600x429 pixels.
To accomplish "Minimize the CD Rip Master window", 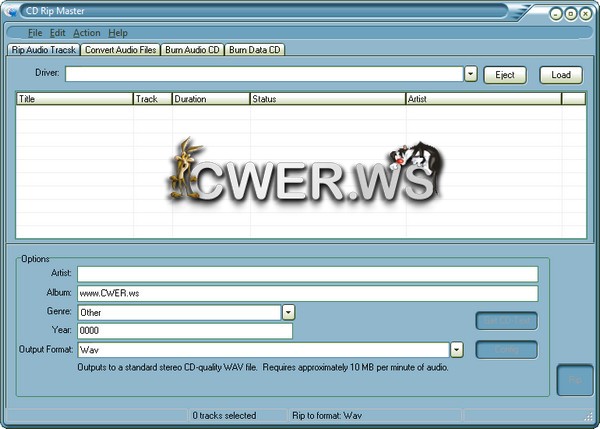I will [556, 14].
